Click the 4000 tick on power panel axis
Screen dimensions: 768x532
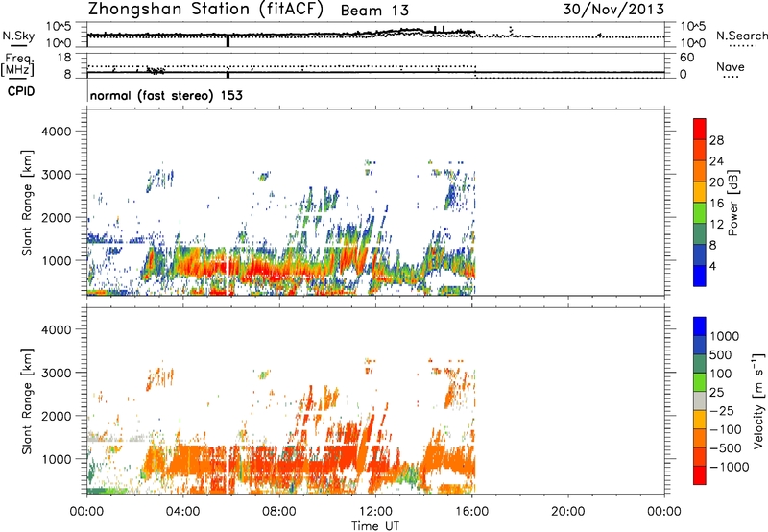click(57, 132)
